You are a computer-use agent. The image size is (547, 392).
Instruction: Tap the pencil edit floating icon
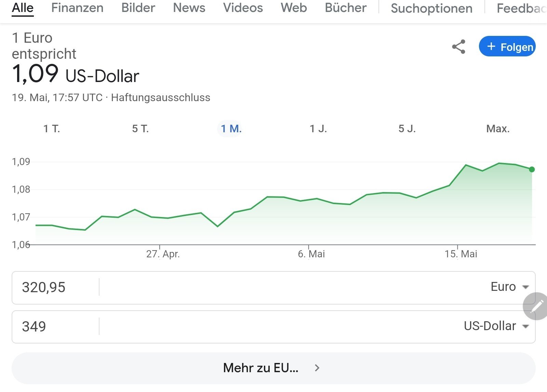(x=536, y=306)
